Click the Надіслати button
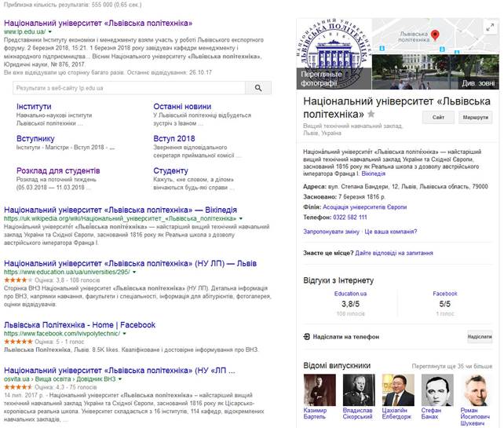Screen dimensions: 504x428 click(480, 337)
